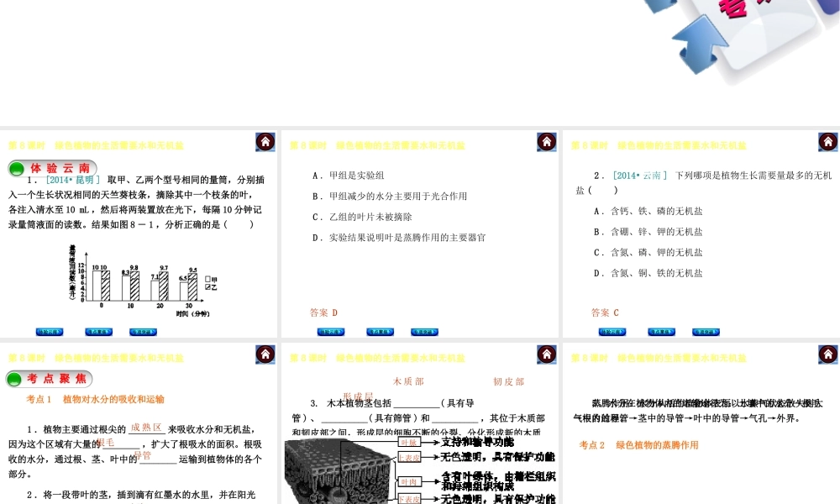Click the 乙 legend entry in the chart
This screenshot has height=504, width=840.
pos(211,287)
